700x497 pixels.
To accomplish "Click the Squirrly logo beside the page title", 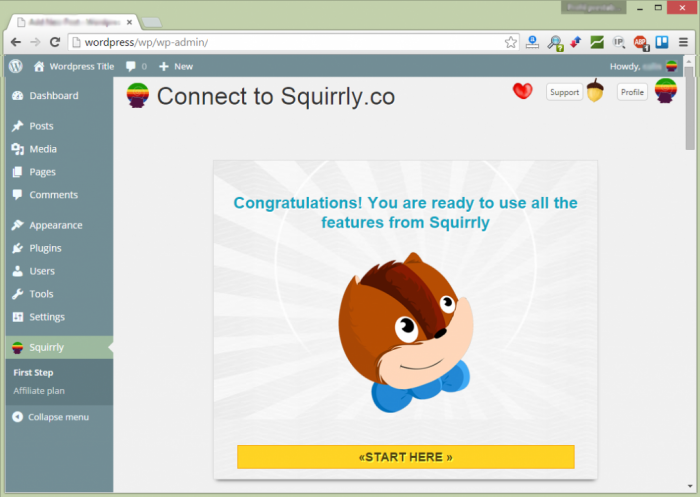I will pyautogui.click(x=138, y=95).
